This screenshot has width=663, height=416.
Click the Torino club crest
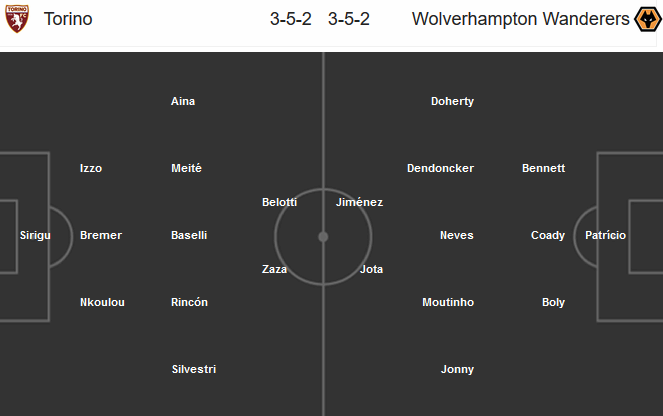point(17,19)
